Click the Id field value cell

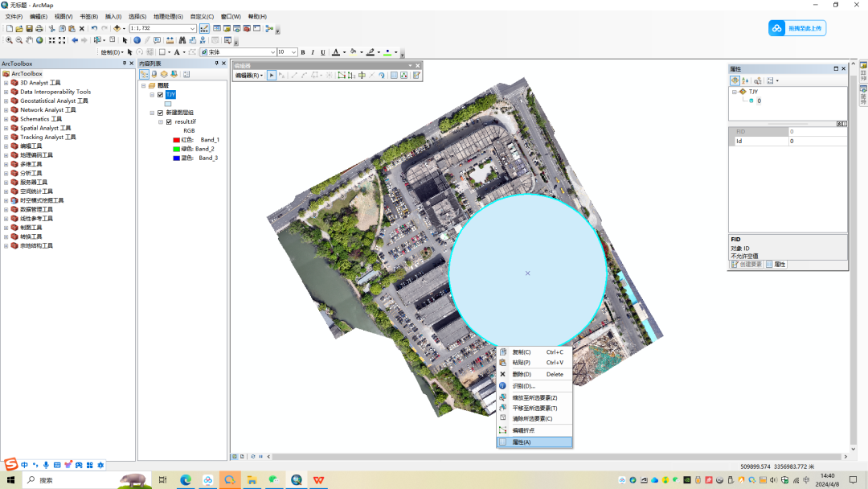[x=817, y=142]
